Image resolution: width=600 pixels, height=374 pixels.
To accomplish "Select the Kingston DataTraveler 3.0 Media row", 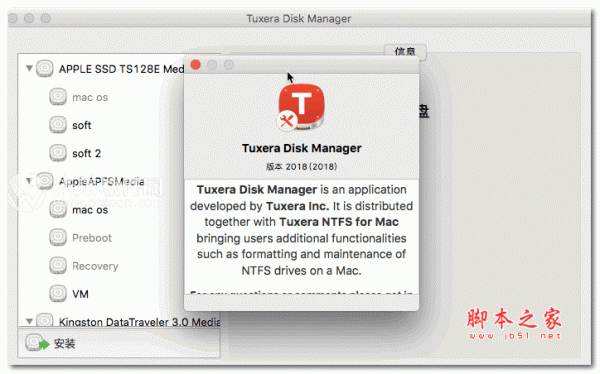I will coord(119,321).
